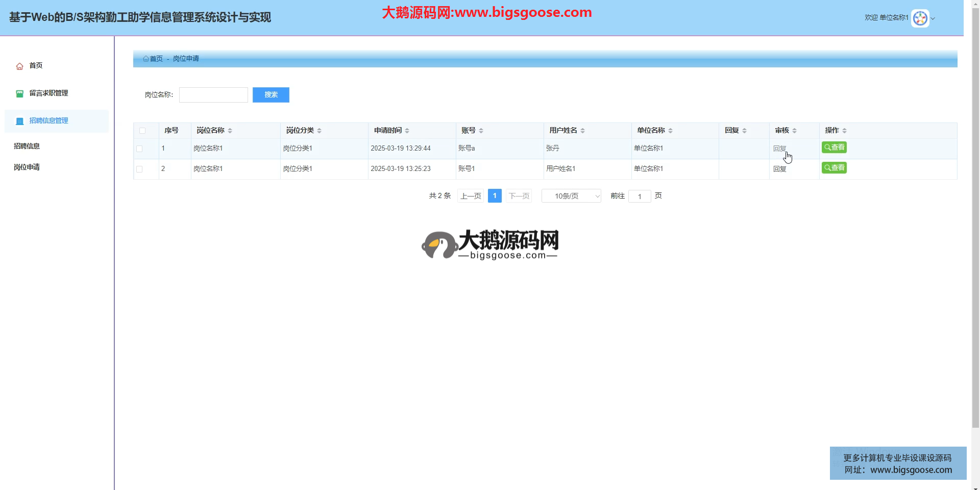
Task: Check the checkbox for row 1
Action: click(x=139, y=149)
